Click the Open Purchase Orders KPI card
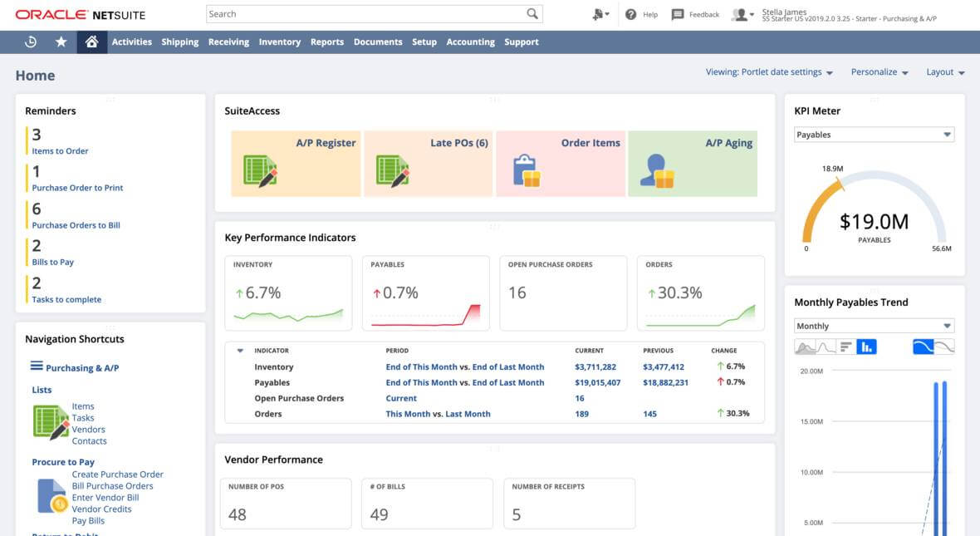Viewport: 980px width, 536px height. 563,293
